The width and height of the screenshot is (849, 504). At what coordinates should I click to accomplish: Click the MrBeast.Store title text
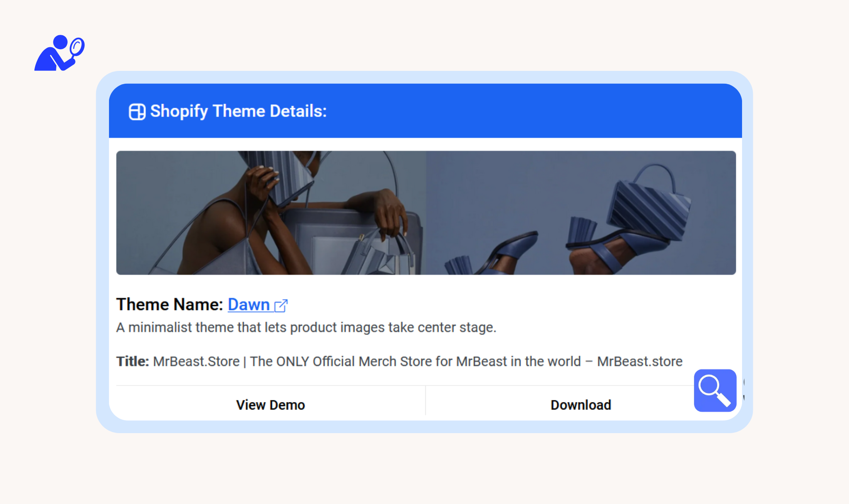(x=418, y=361)
